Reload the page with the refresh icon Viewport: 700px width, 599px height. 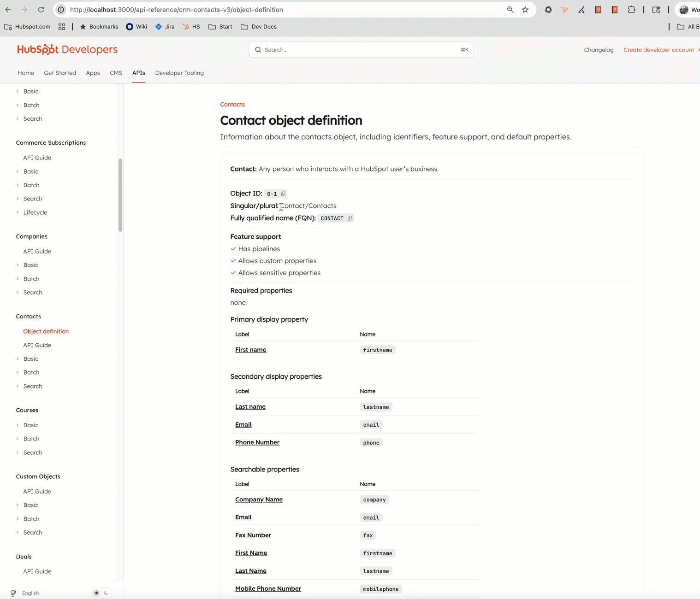tap(41, 9)
